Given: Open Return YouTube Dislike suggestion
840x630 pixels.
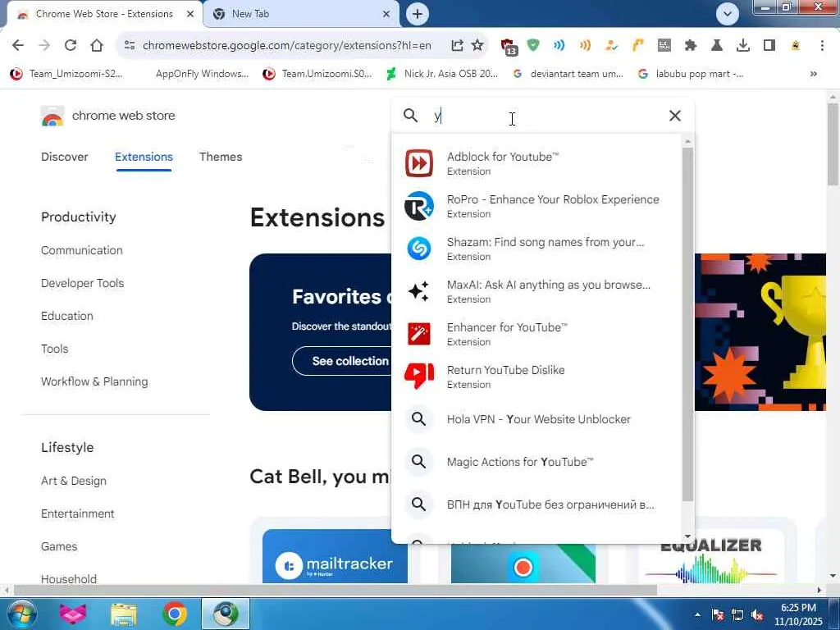Looking at the screenshot, I should tap(536, 377).
